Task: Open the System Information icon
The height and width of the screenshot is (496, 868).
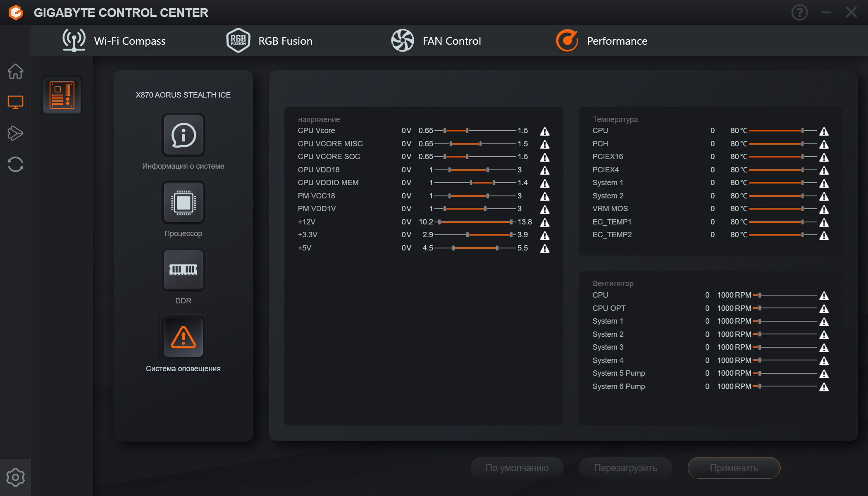Action: 183,135
